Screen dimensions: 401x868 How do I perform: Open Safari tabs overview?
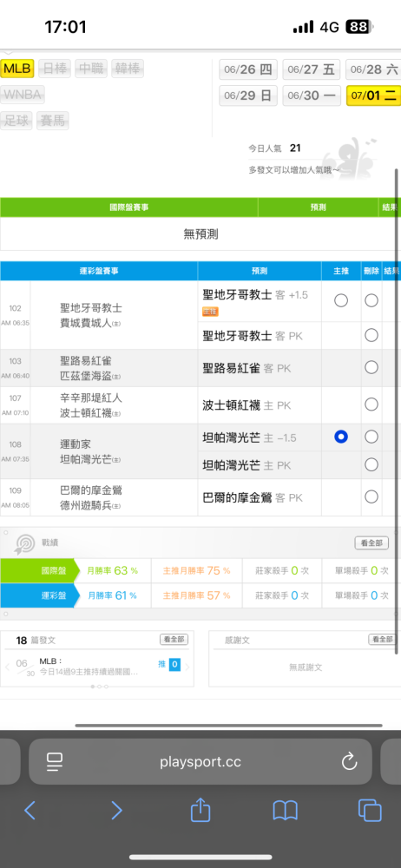370,811
